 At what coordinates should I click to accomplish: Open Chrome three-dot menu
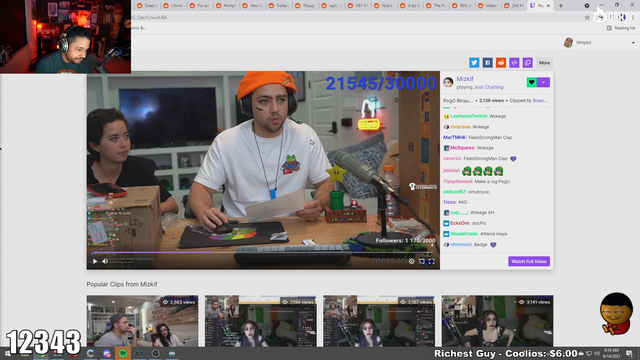click(633, 18)
